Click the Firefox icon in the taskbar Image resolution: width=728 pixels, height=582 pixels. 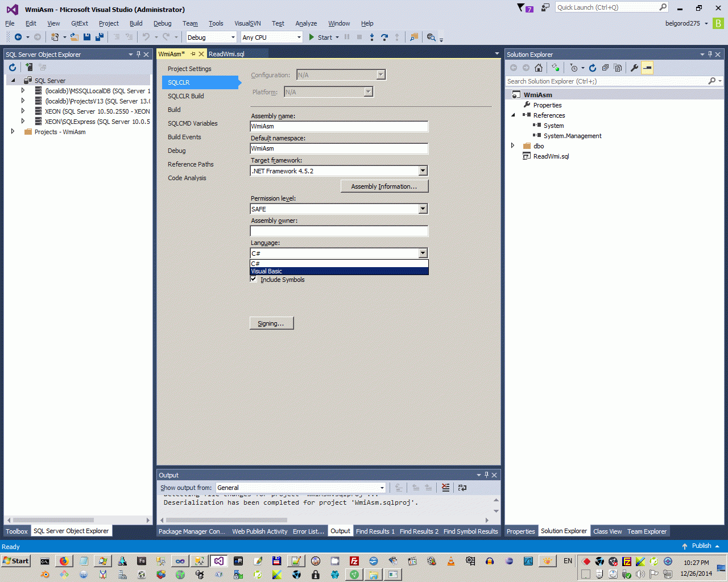64,561
